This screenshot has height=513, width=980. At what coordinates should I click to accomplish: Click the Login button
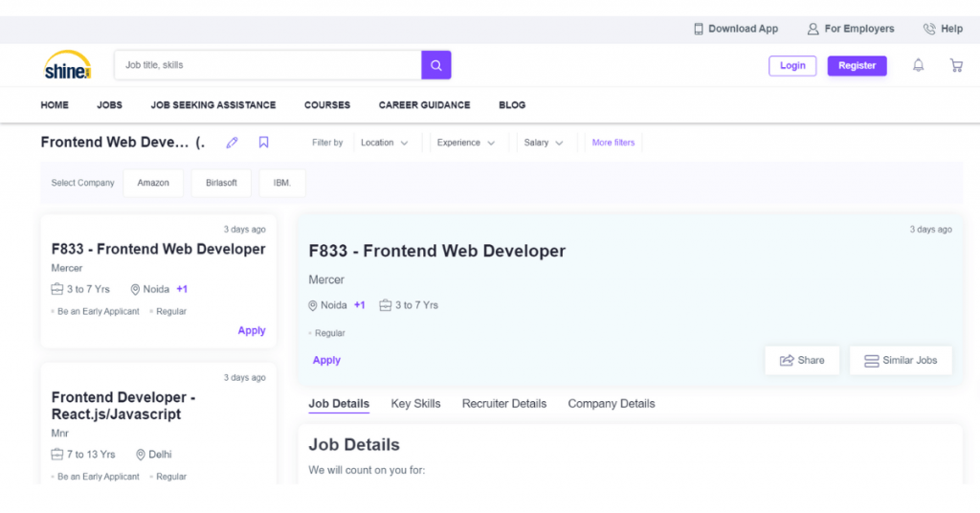pyautogui.click(x=792, y=66)
